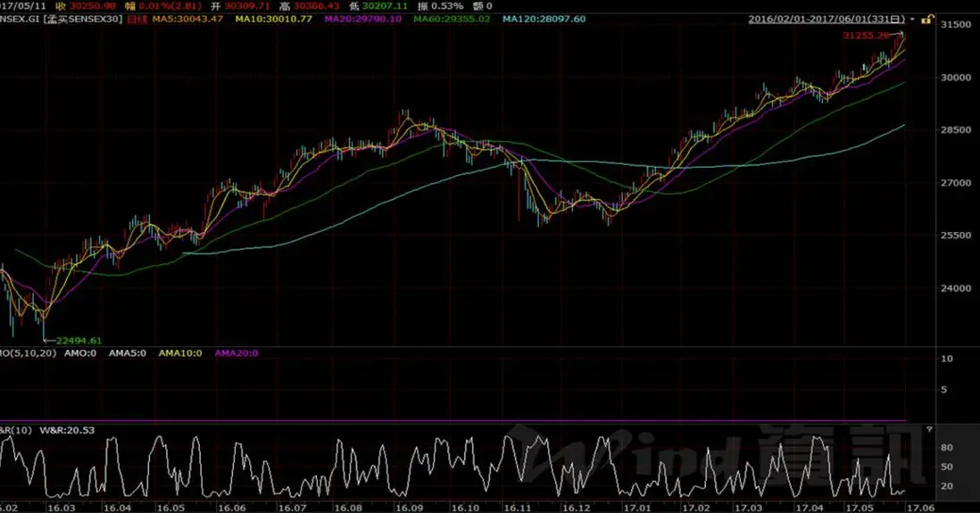Click the MA120:28097.60 label
Viewport: 980px width, 513px height.
click(544, 19)
